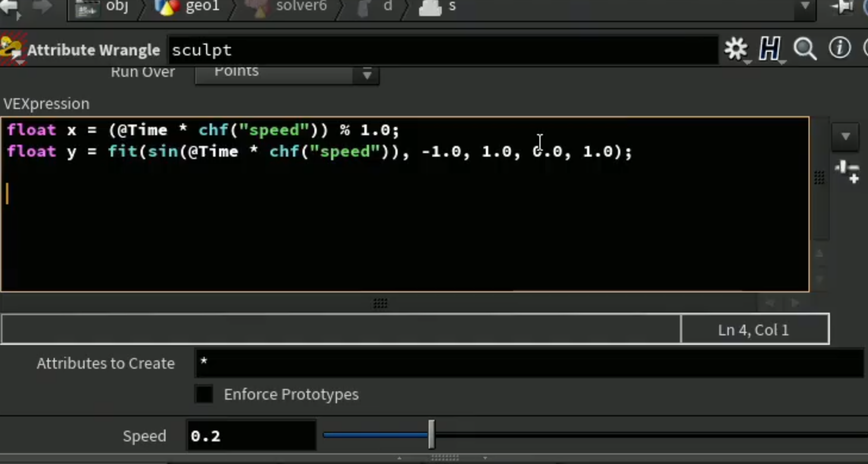Click the add spare parameters icon
This screenshot has height=464, width=868.
click(847, 172)
